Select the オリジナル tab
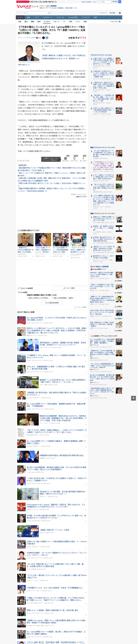The image size is (138, 644). click(x=60, y=17)
